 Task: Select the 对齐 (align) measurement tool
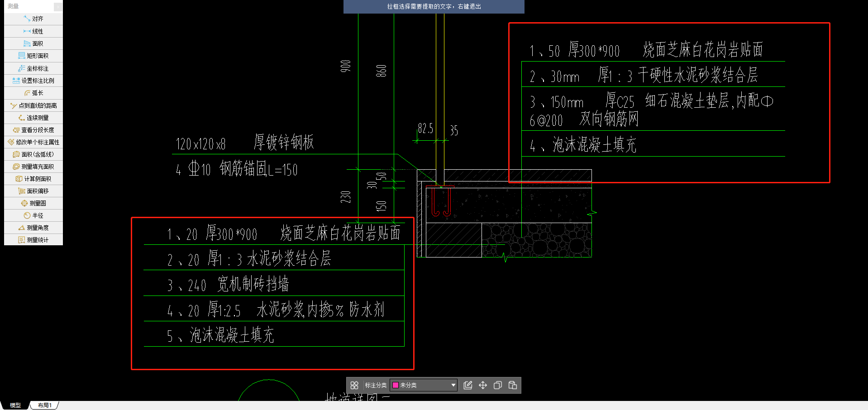tap(33, 19)
